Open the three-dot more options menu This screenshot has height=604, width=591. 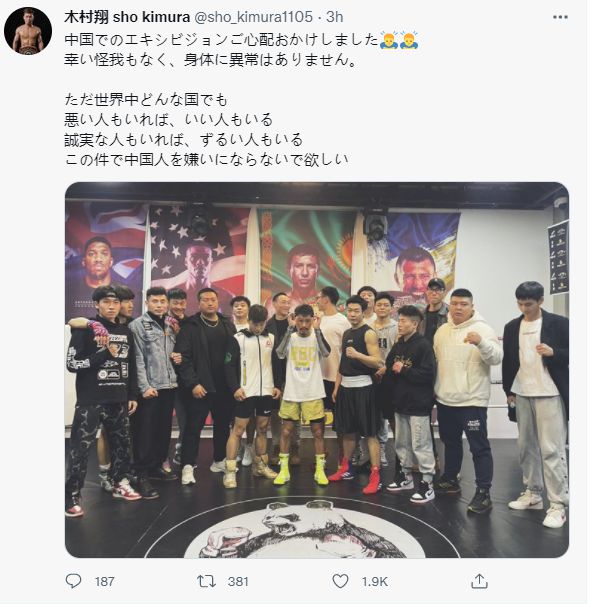[x=560, y=17]
